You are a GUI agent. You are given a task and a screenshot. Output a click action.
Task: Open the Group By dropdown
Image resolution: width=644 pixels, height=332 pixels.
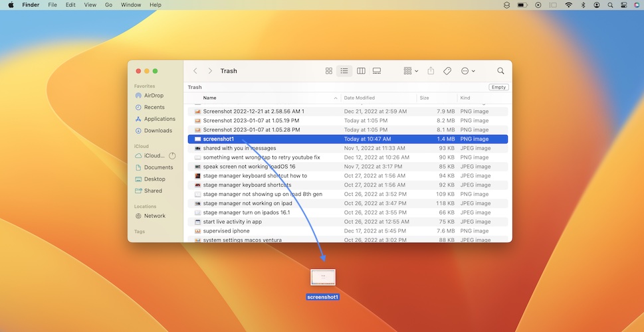pyautogui.click(x=411, y=71)
